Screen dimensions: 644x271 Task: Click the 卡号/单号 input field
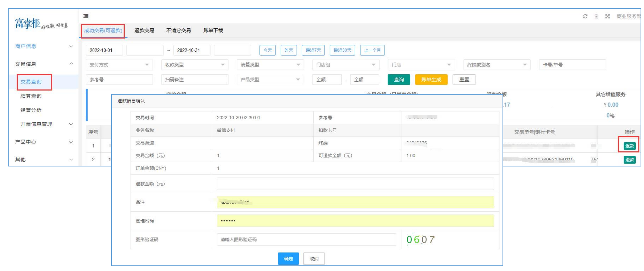(572, 65)
